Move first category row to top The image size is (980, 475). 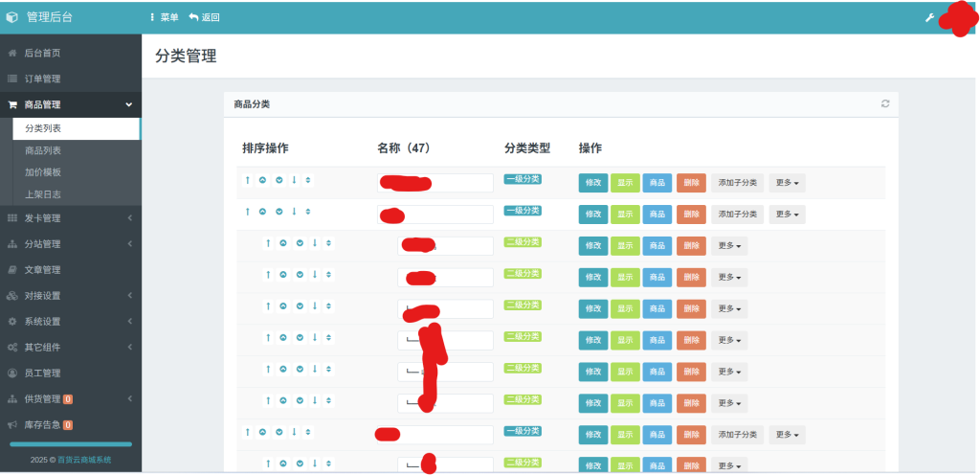click(248, 180)
